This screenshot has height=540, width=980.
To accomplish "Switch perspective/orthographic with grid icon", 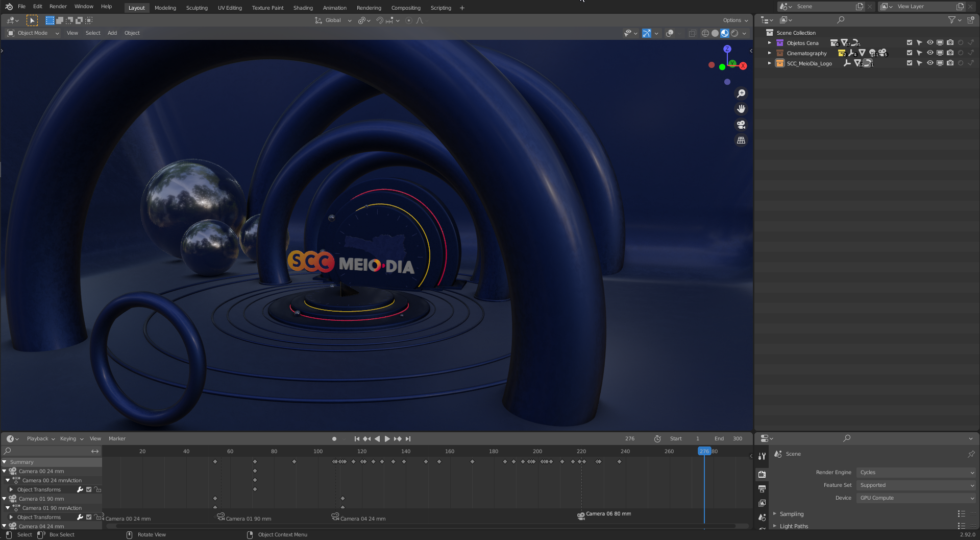I will pyautogui.click(x=741, y=140).
